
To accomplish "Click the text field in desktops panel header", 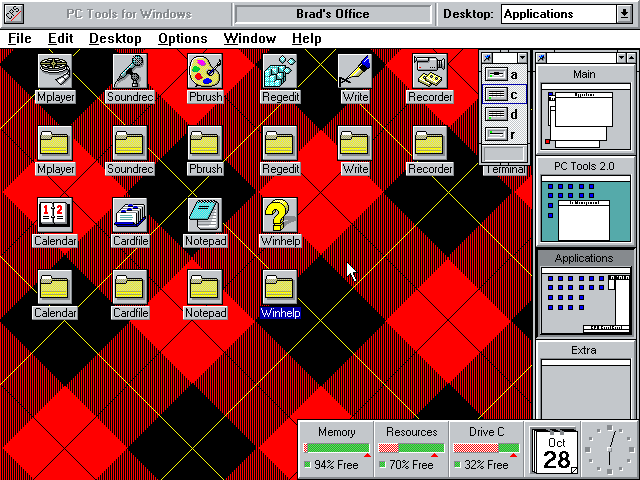I will (581, 58).
